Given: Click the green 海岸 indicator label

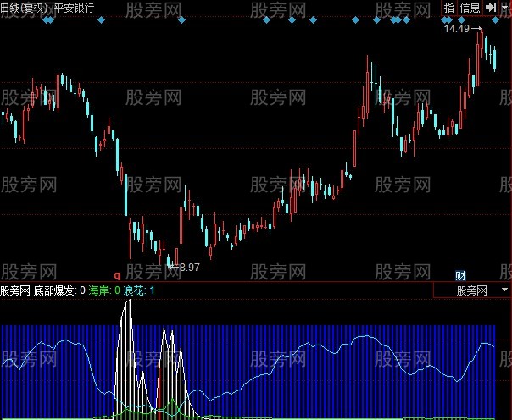Looking at the screenshot, I should pyautogui.click(x=100, y=290).
